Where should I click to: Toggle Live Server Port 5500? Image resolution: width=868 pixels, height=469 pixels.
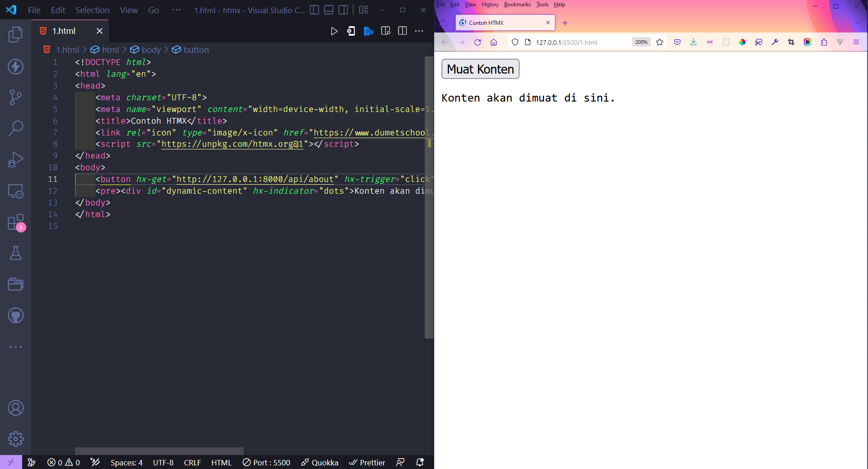pos(266,462)
